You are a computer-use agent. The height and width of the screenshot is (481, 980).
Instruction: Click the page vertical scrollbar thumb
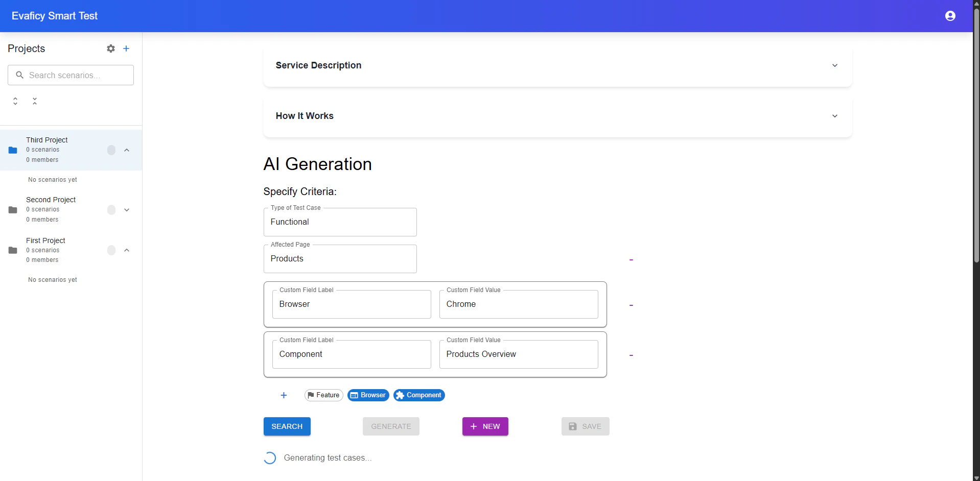[976, 135]
